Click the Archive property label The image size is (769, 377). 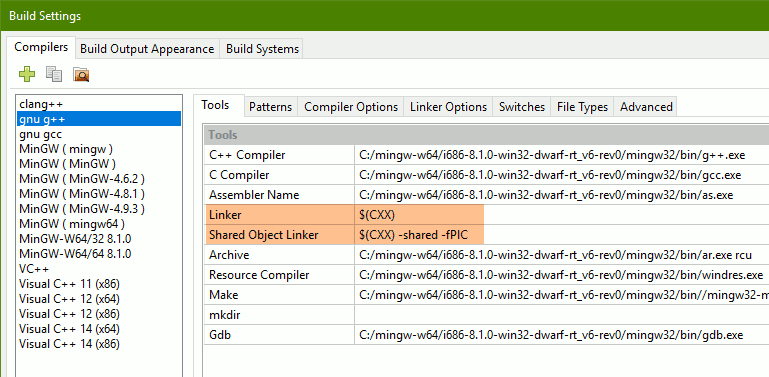coord(229,255)
